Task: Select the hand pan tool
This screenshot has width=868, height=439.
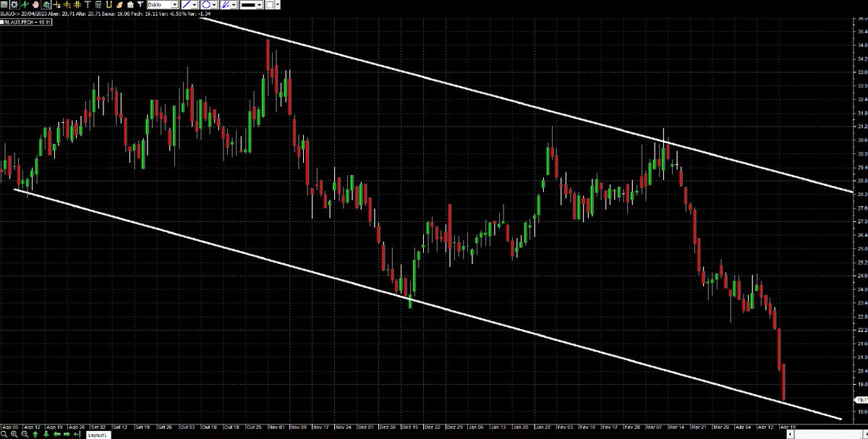Action: (35, 4)
